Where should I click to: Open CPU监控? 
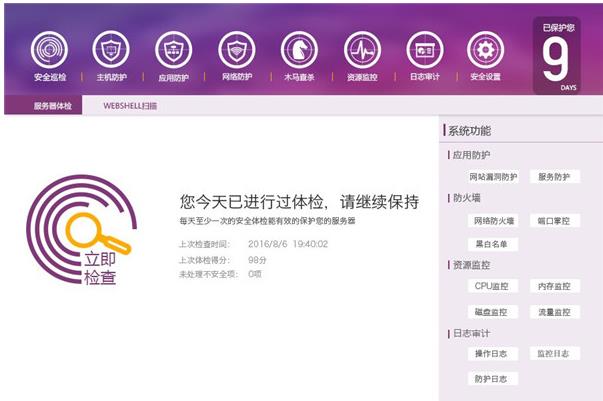pyautogui.click(x=493, y=286)
